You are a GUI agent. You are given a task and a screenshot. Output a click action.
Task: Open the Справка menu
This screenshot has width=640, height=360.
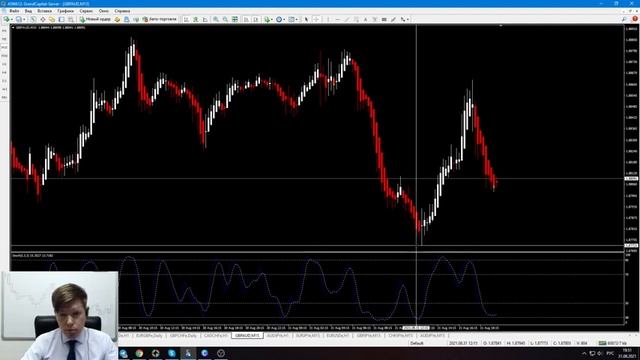122,11
